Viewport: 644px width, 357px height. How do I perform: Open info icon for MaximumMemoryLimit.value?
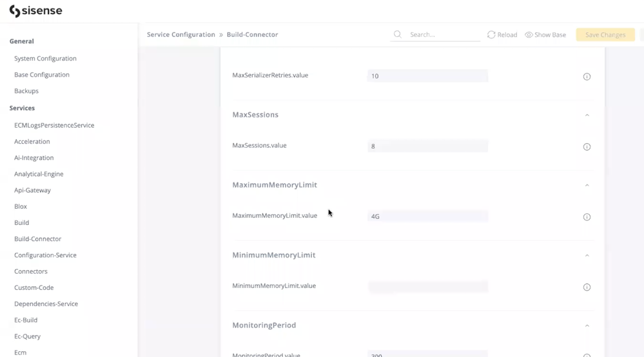point(587,217)
